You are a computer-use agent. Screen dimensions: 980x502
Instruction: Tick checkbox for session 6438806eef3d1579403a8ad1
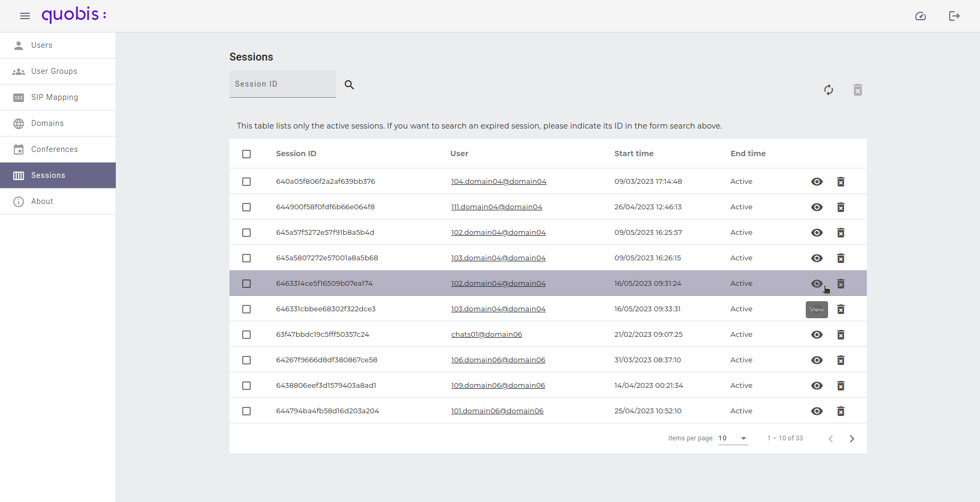pos(246,386)
